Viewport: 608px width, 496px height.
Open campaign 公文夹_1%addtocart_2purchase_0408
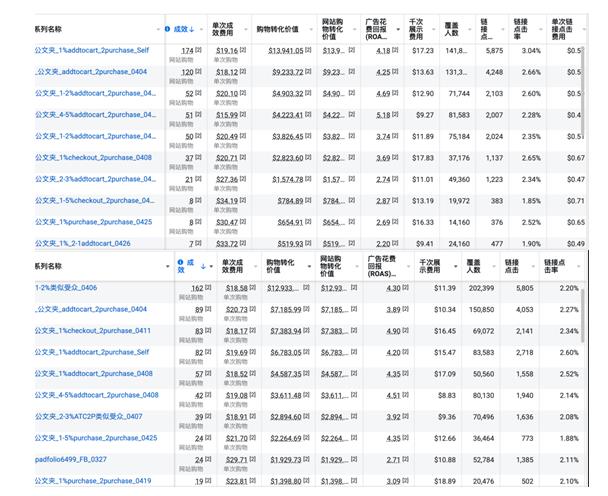(x=93, y=373)
